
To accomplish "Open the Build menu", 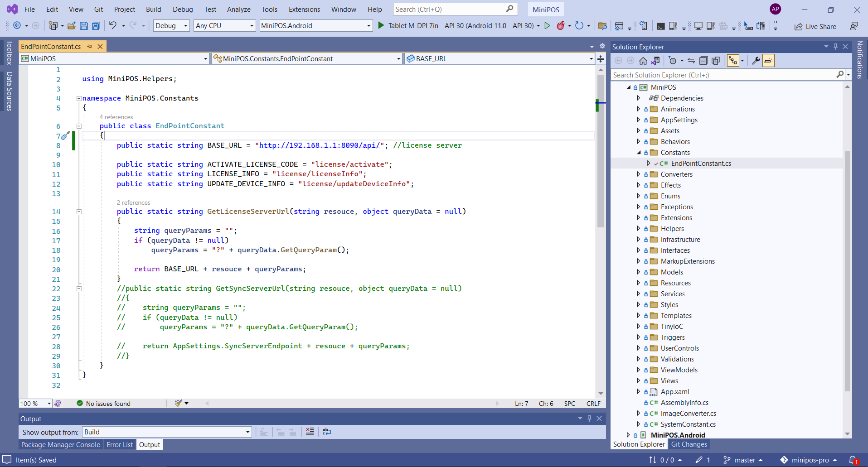I will (153, 10).
